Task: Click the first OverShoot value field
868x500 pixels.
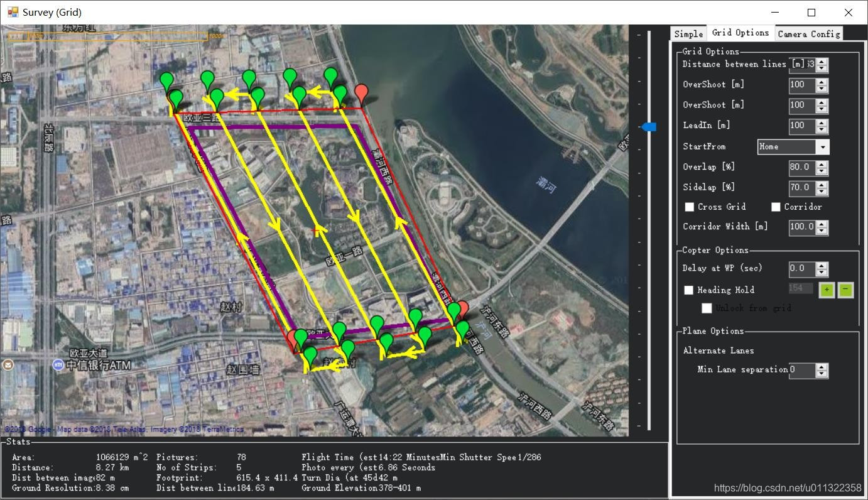Action: click(x=802, y=84)
